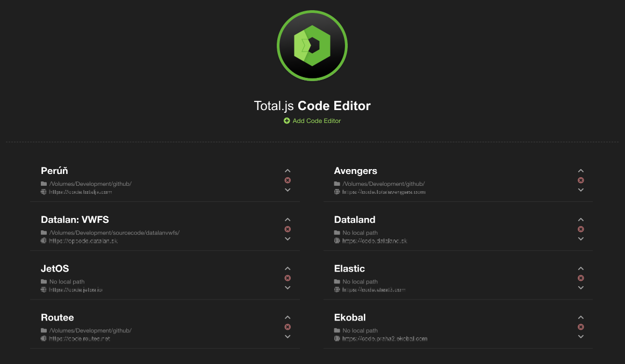
Task: Click globe icon under Perúň
Action: tap(44, 192)
